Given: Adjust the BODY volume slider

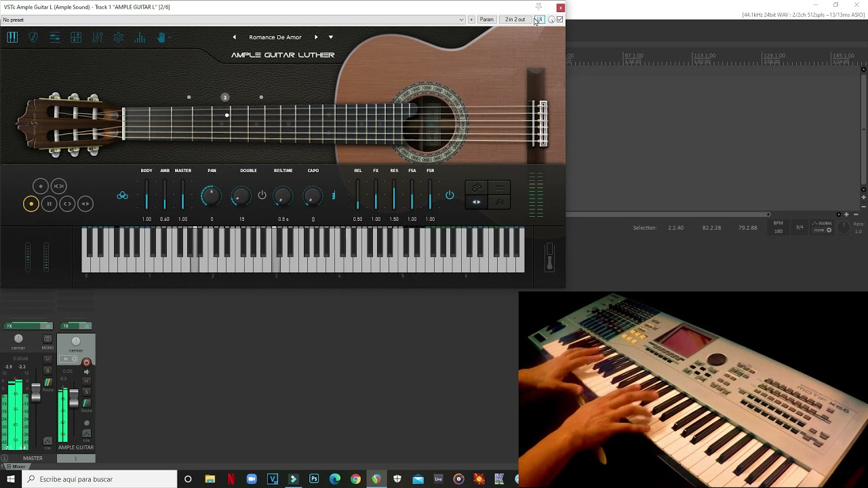Looking at the screenshot, I should point(146,195).
